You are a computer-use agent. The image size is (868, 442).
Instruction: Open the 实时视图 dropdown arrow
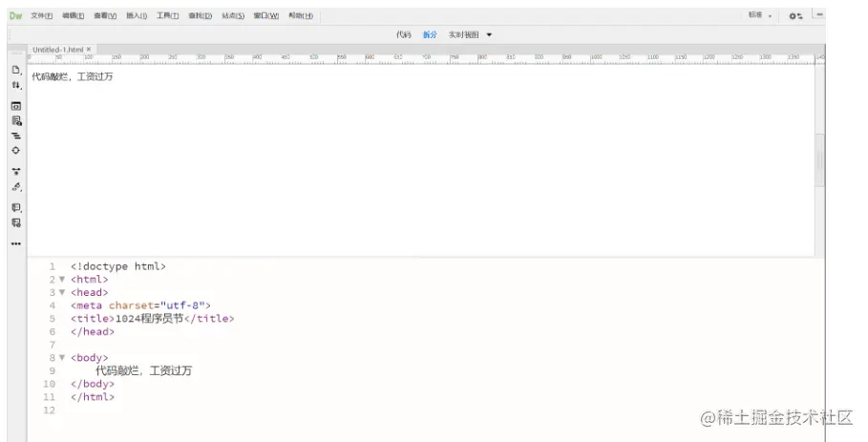tap(489, 35)
